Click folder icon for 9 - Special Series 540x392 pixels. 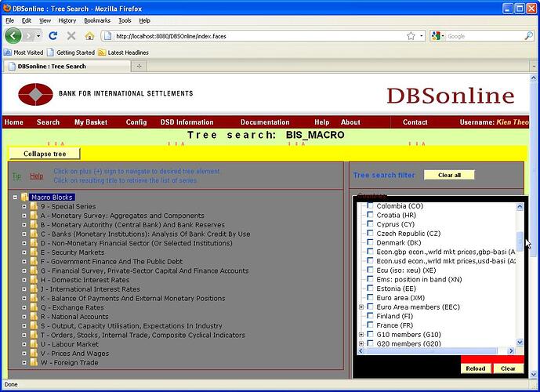click(x=34, y=206)
